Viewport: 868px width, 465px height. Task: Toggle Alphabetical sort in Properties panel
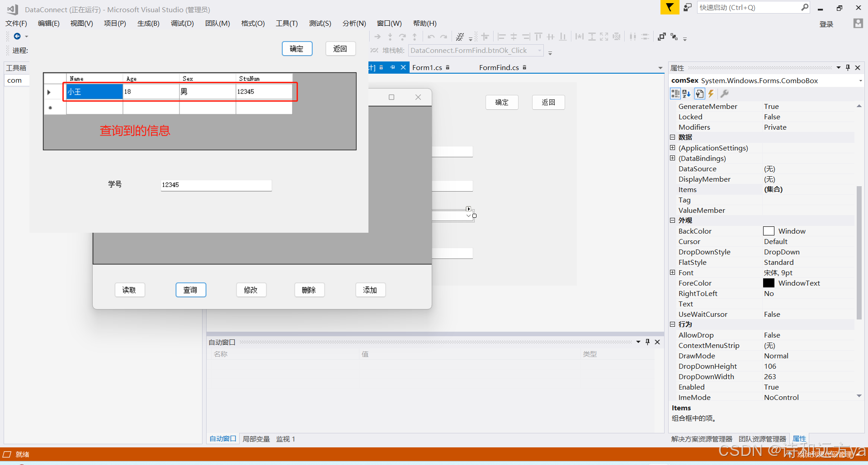[687, 94]
